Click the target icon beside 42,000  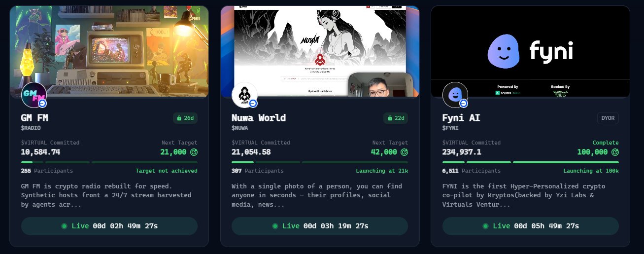point(404,152)
